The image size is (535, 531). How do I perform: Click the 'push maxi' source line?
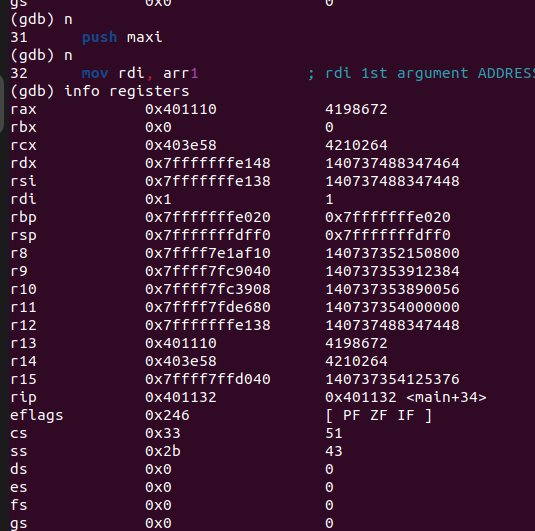[122, 37]
